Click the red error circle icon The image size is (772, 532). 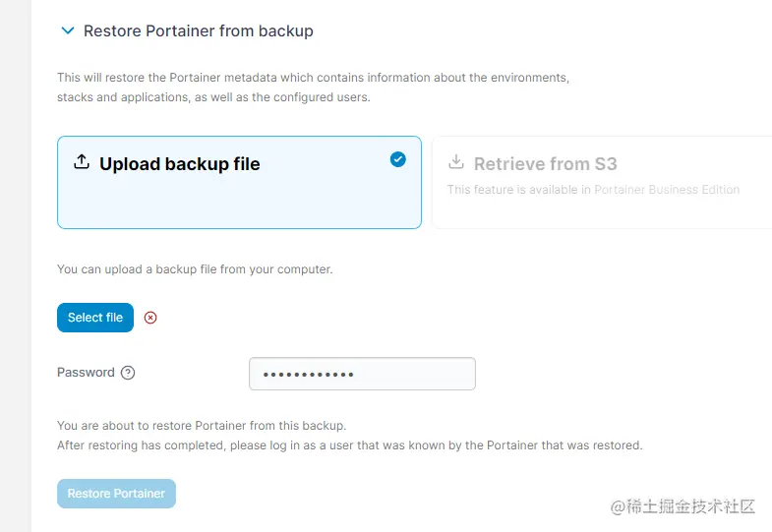150,318
